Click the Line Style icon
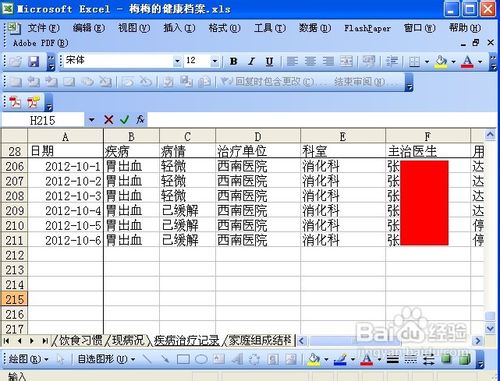The width and height of the screenshot is (500, 381). [393, 359]
